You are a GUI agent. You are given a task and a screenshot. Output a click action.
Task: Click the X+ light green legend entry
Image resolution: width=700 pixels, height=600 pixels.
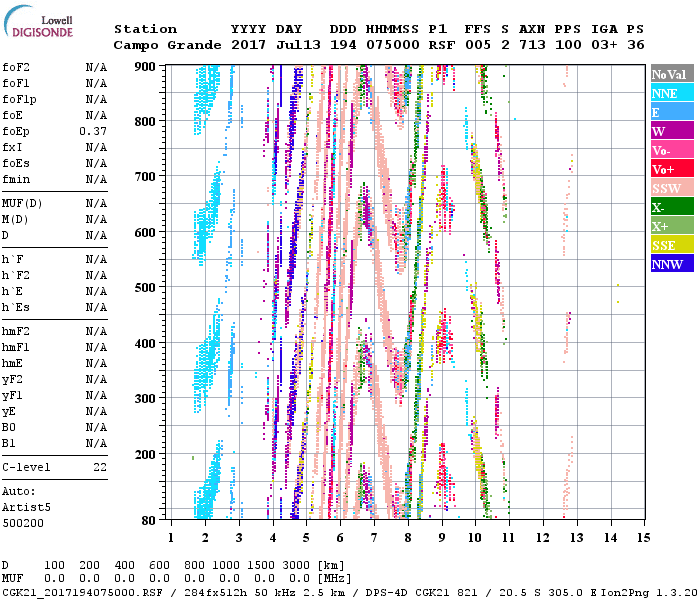669,227
